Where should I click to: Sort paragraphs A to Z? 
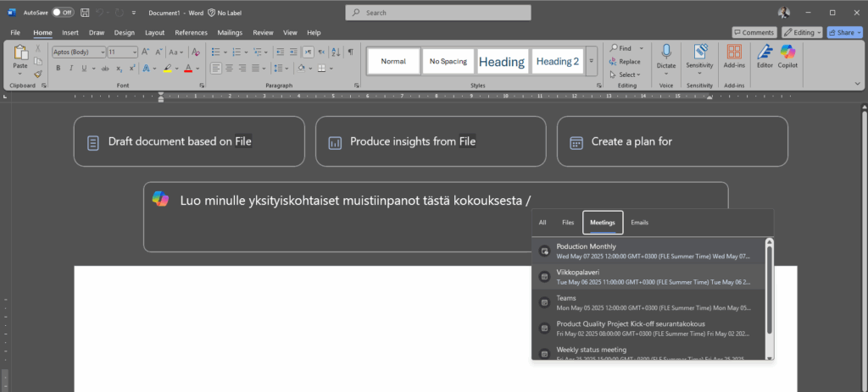coord(336,52)
